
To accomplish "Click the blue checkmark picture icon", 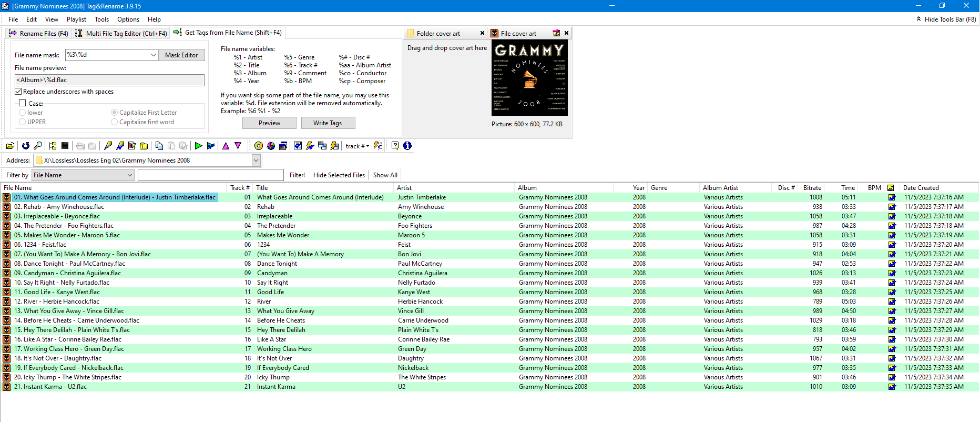I will 298,146.
